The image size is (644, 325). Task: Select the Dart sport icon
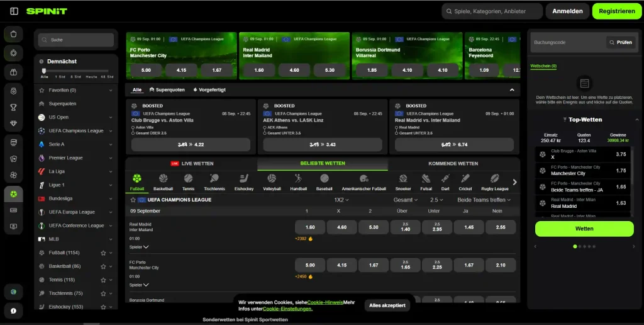pos(445,183)
